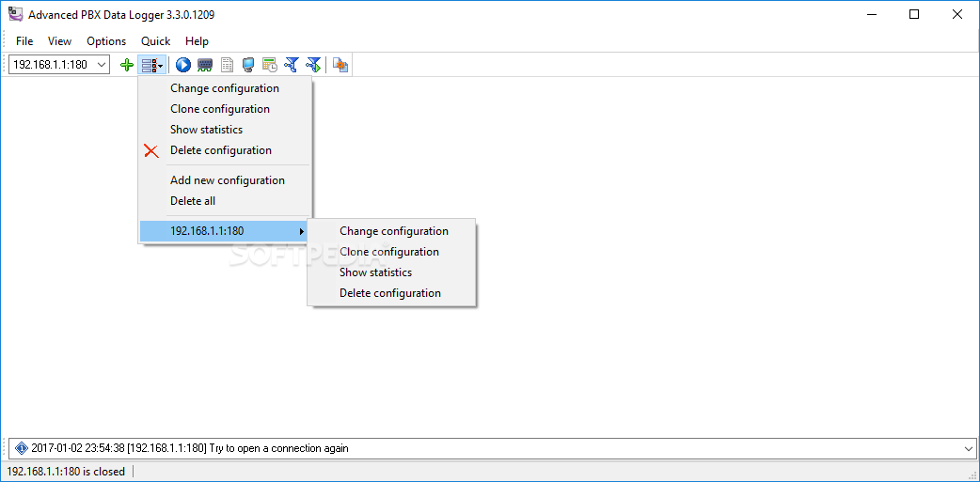This screenshot has height=482, width=980.
Task: Click status bar text '192.168.1.1:180 is closed'
Action: pyautogui.click(x=66, y=472)
